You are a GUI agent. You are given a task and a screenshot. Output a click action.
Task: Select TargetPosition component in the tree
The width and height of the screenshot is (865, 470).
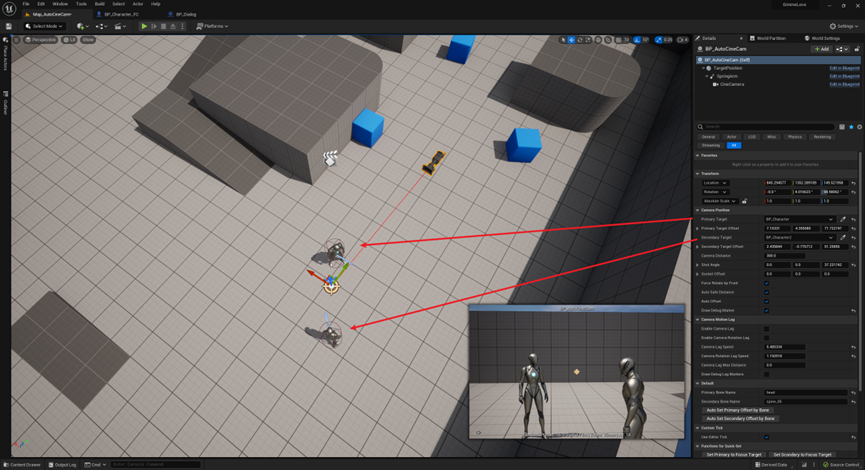pyautogui.click(x=728, y=68)
